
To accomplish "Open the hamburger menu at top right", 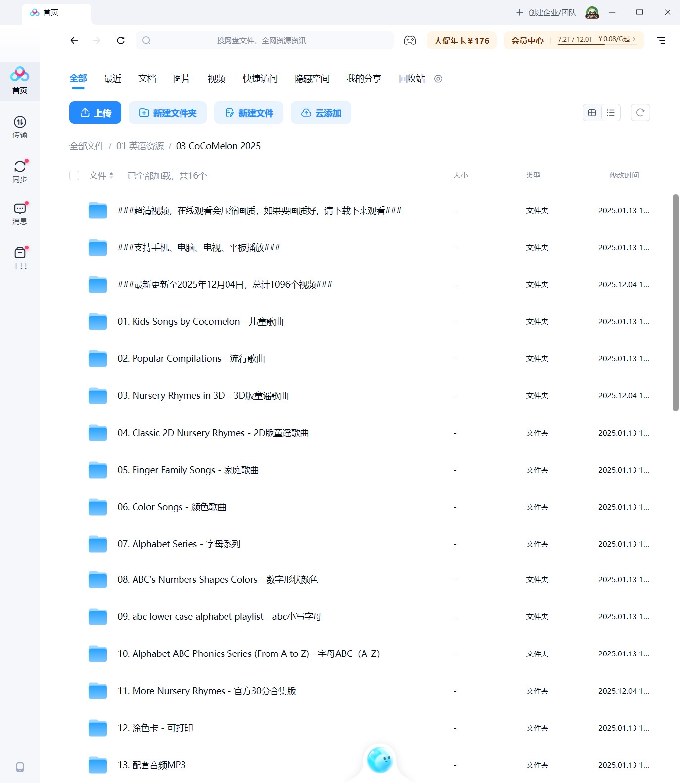I will 661,41.
